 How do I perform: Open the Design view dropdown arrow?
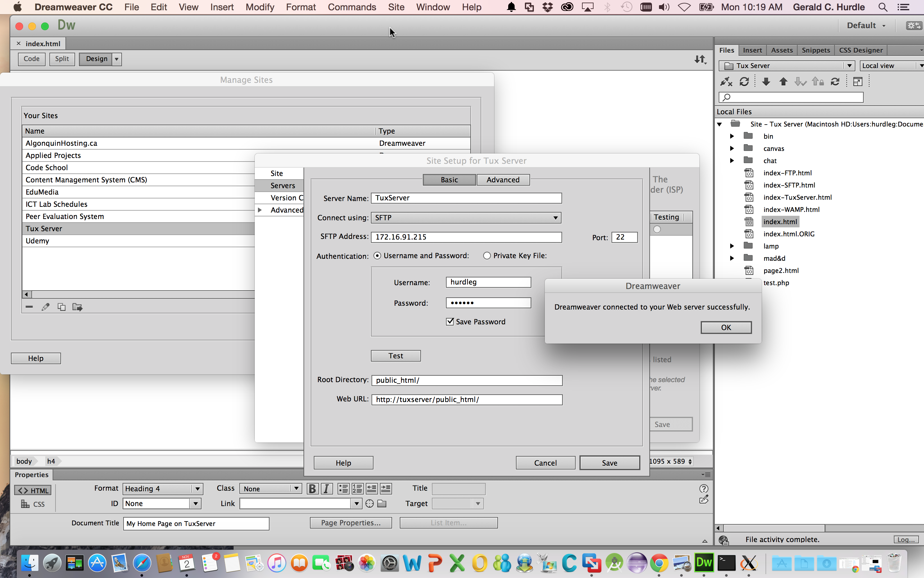tap(116, 59)
